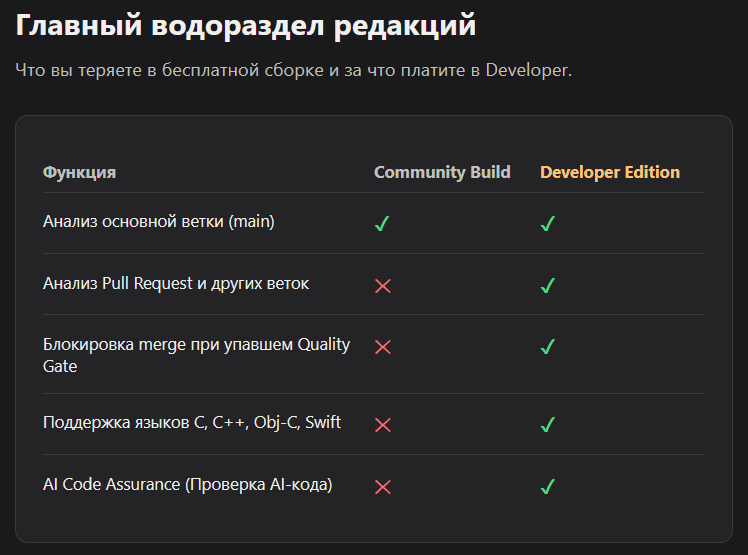Image resolution: width=748 pixels, height=555 pixels.
Task: Click Developer check for Pull Request analysis
Action: (x=548, y=285)
